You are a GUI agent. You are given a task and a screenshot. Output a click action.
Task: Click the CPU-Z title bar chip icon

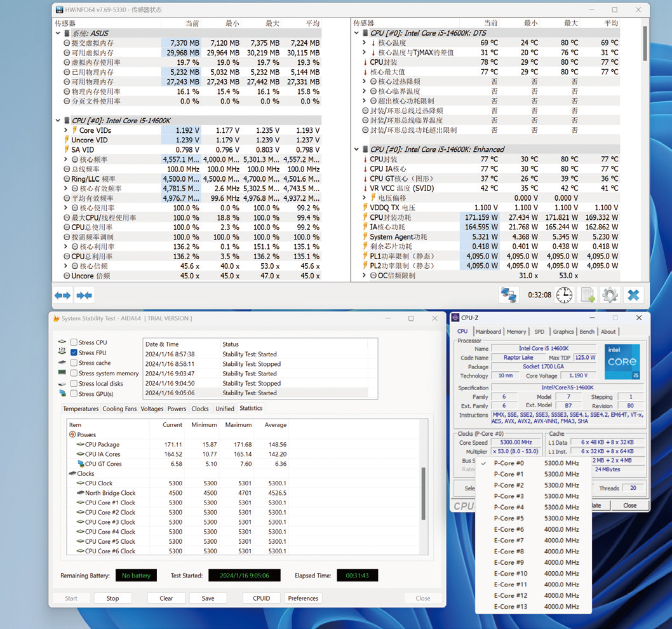(455, 318)
